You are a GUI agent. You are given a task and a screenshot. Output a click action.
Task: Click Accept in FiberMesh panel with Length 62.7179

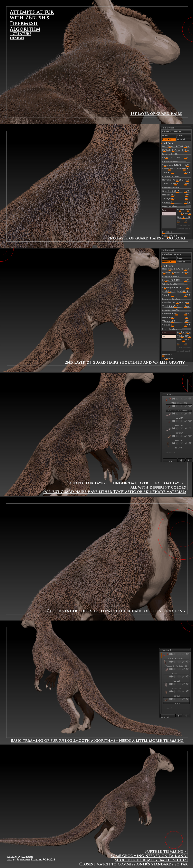(x=184, y=139)
